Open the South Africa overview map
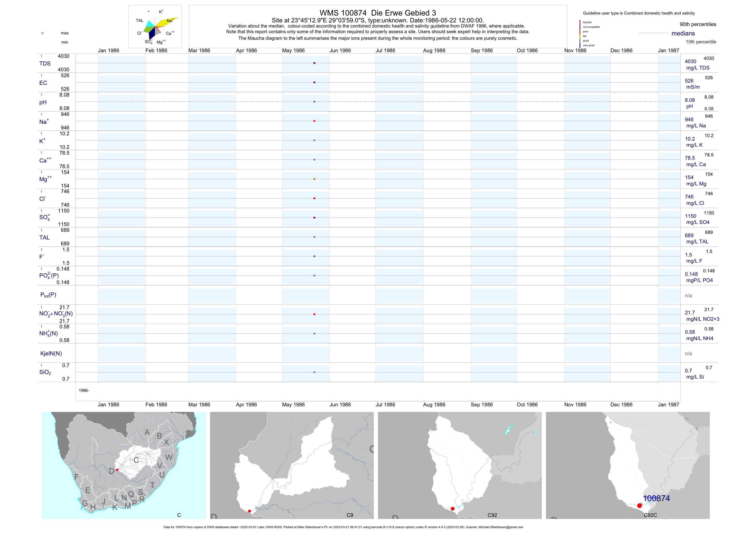 124,465
